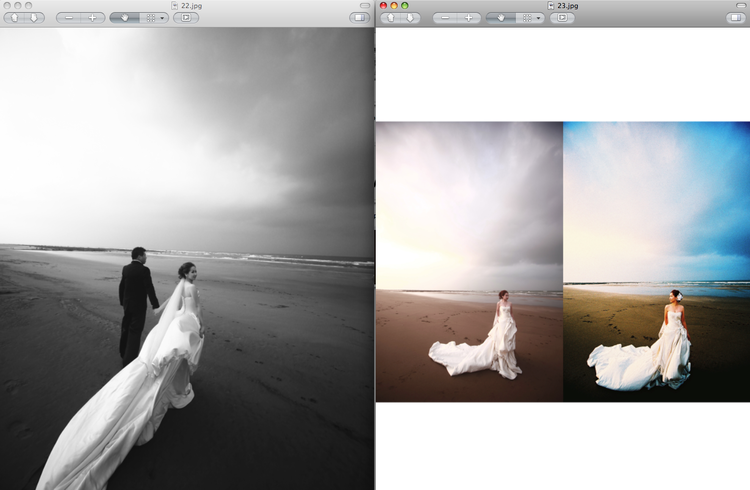Zoom out in the 22.jpg window
Image resolution: width=750 pixels, height=490 pixels.
click(68, 18)
